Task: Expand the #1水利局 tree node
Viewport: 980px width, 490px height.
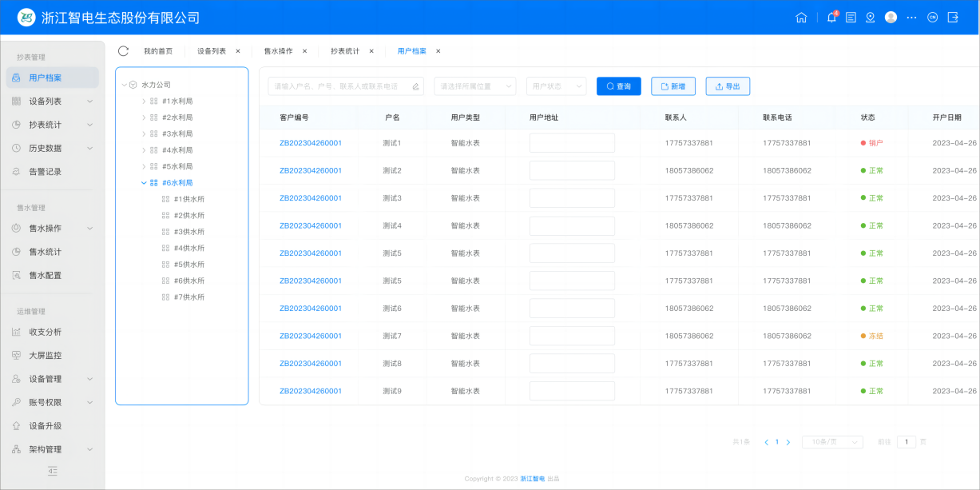Action: point(144,102)
